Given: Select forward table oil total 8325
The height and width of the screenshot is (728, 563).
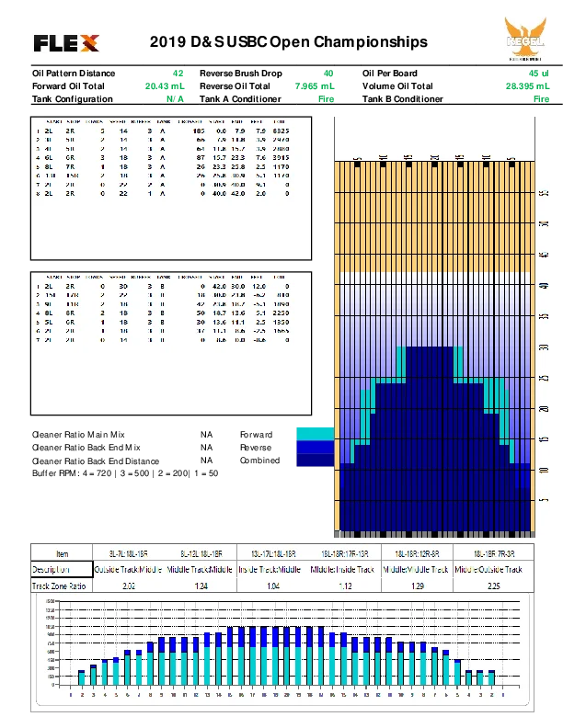Looking at the screenshot, I should click(x=281, y=131).
